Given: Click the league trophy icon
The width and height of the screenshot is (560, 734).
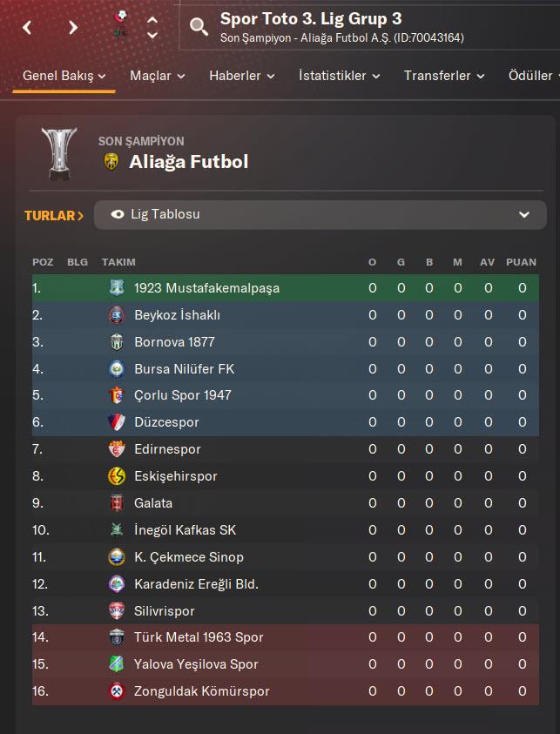Looking at the screenshot, I should coord(60,153).
